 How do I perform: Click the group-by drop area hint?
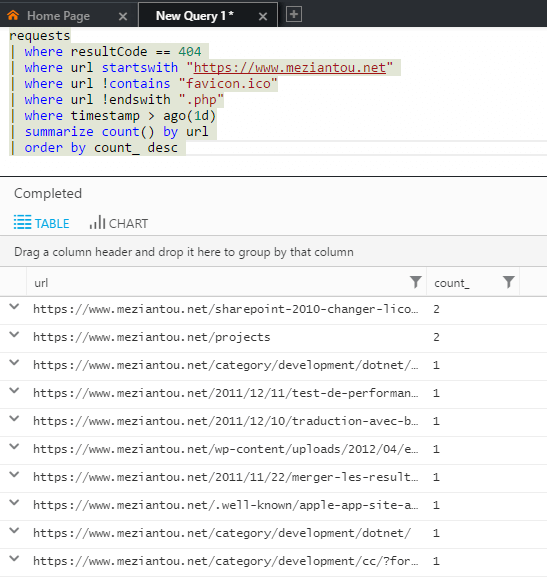tap(184, 252)
